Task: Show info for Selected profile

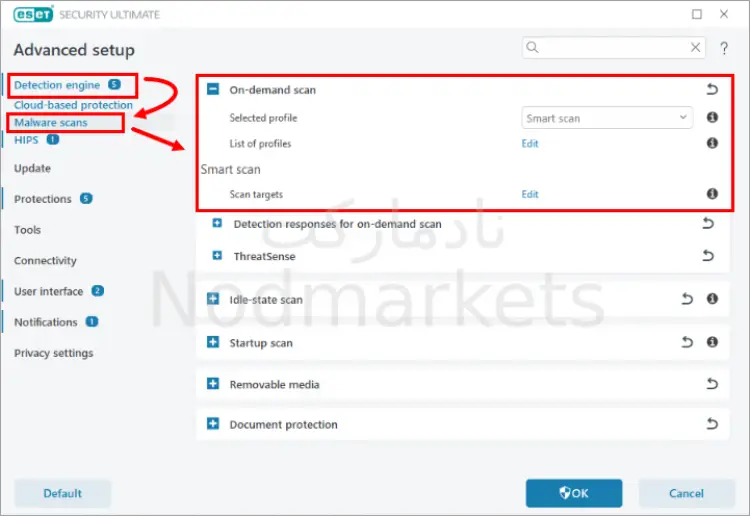Action: coord(712,117)
